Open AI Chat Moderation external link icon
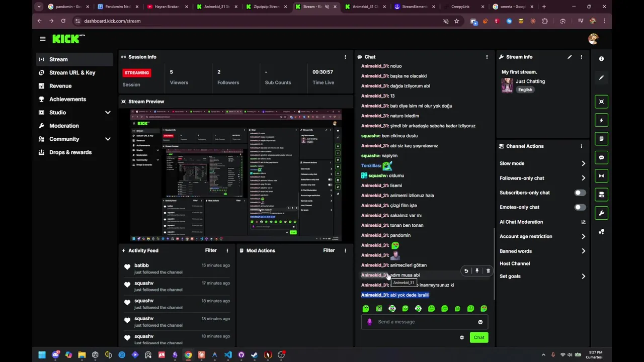 (x=584, y=222)
